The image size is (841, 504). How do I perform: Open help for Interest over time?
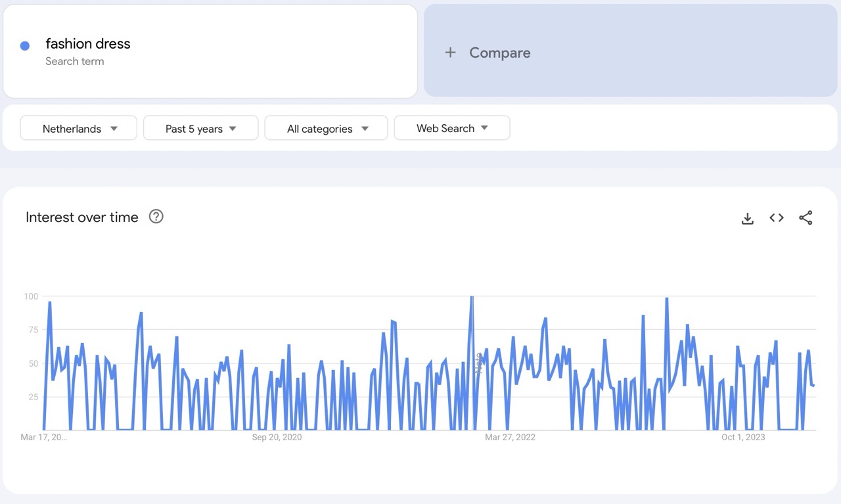[x=156, y=216]
